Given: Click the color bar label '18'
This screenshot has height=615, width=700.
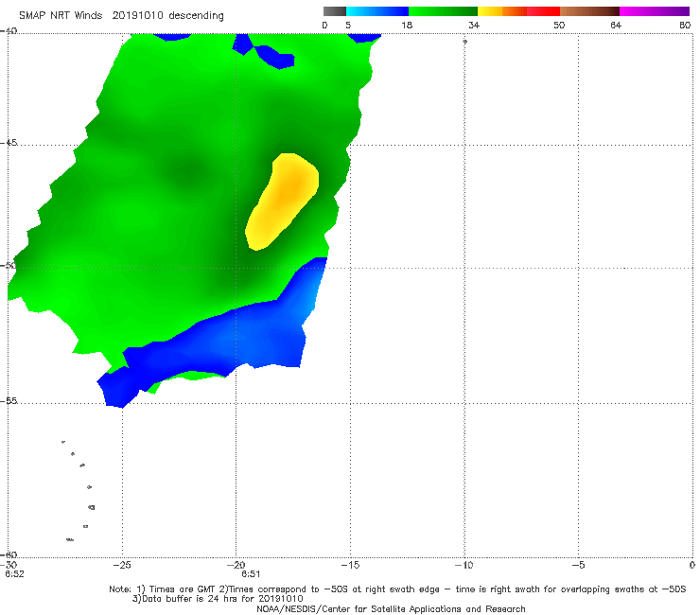Looking at the screenshot, I should coord(407,26).
